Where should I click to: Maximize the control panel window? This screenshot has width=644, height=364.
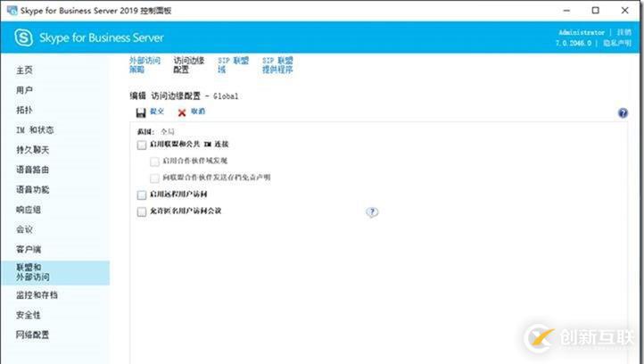(x=596, y=11)
